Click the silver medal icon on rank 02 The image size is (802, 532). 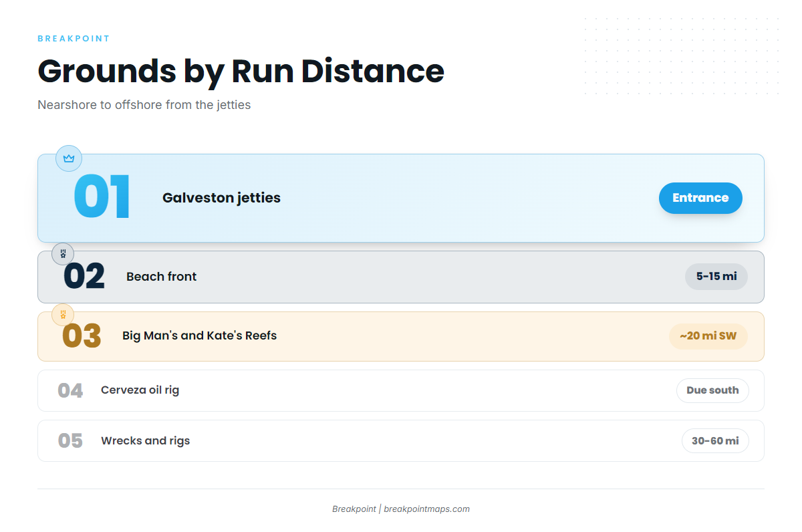point(63,254)
